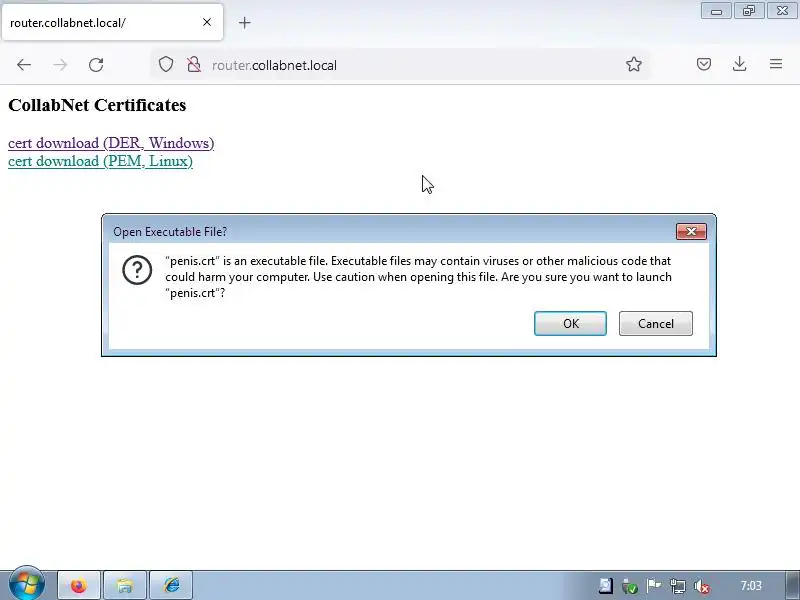Bookmark this page with the star icon
800x600 pixels.
point(634,64)
